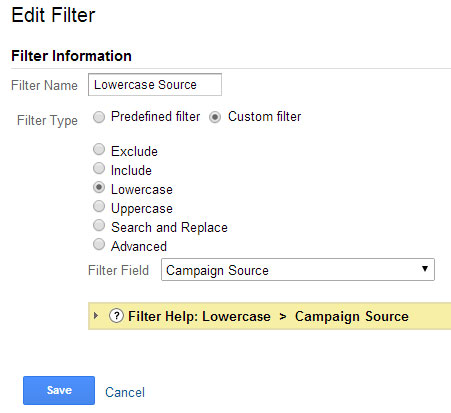Click the Custom filter label text

point(265,117)
